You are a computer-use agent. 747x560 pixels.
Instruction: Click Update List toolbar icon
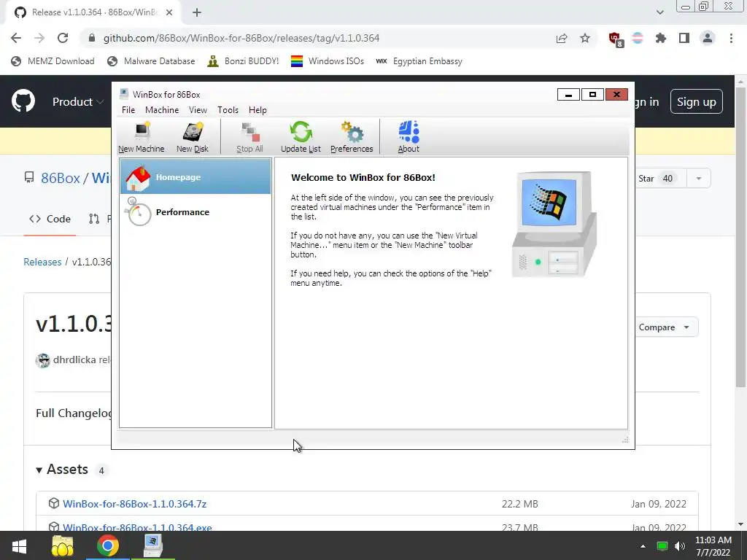(301, 137)
